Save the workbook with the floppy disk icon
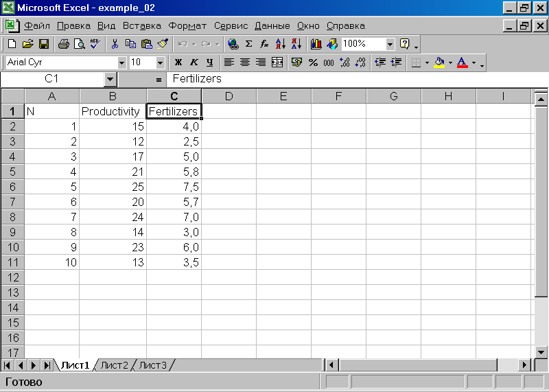 point(44,44)
